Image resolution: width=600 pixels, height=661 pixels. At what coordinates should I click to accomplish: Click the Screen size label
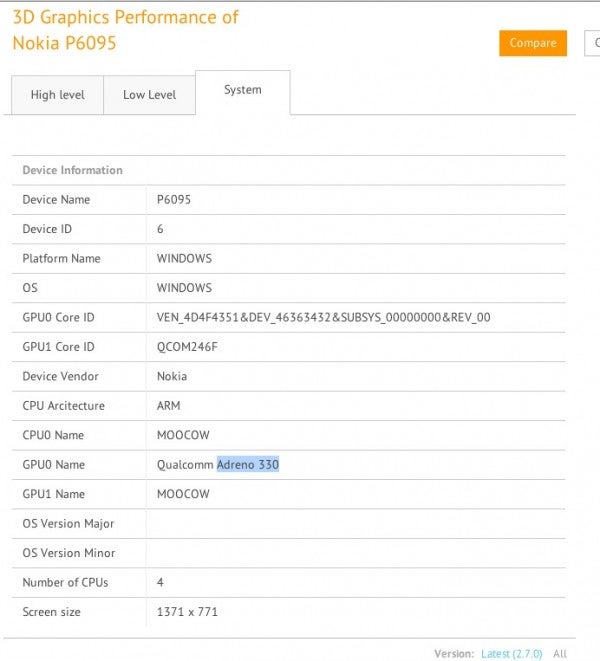click(x=51, y=612)
